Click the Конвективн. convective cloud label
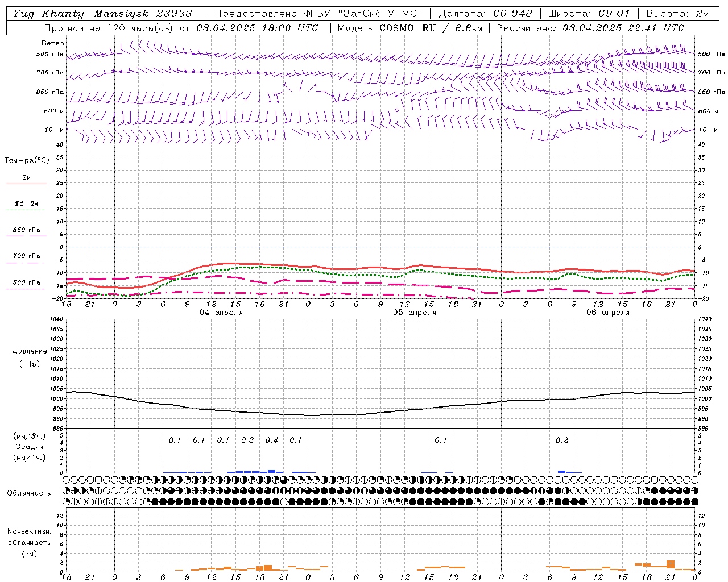This screenshot has height=582, width=728. pyautogui.click(x=30, y=531)
